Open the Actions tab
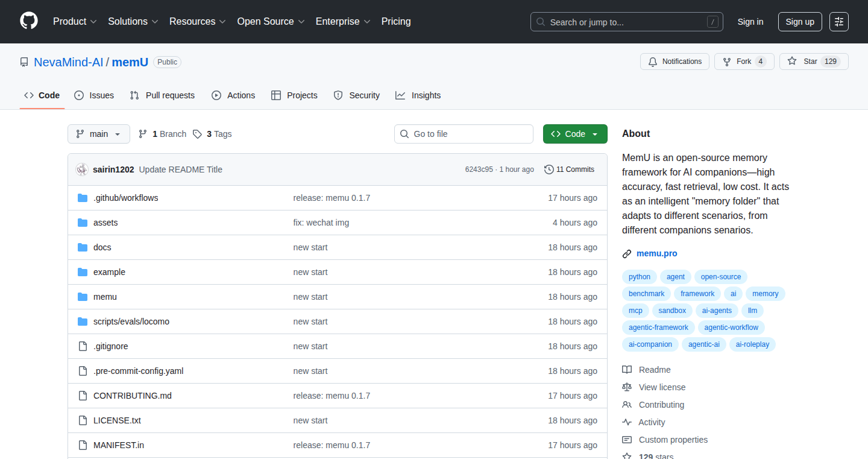 tap(233, 95)
